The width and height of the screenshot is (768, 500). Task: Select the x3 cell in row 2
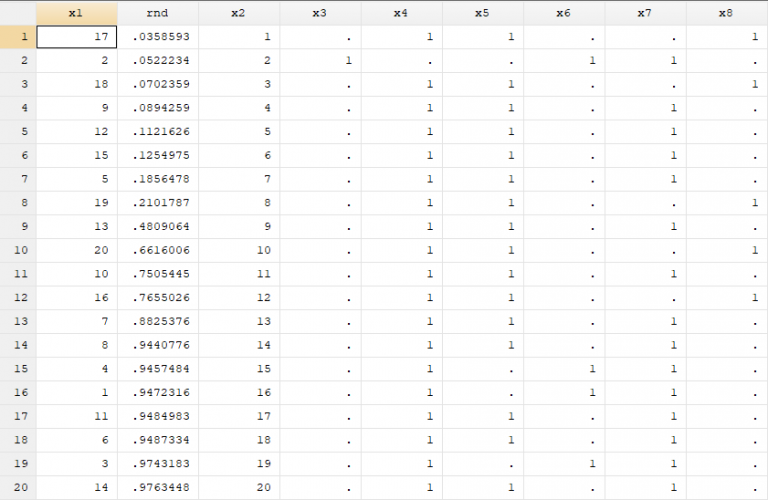[x=319, y=61]
